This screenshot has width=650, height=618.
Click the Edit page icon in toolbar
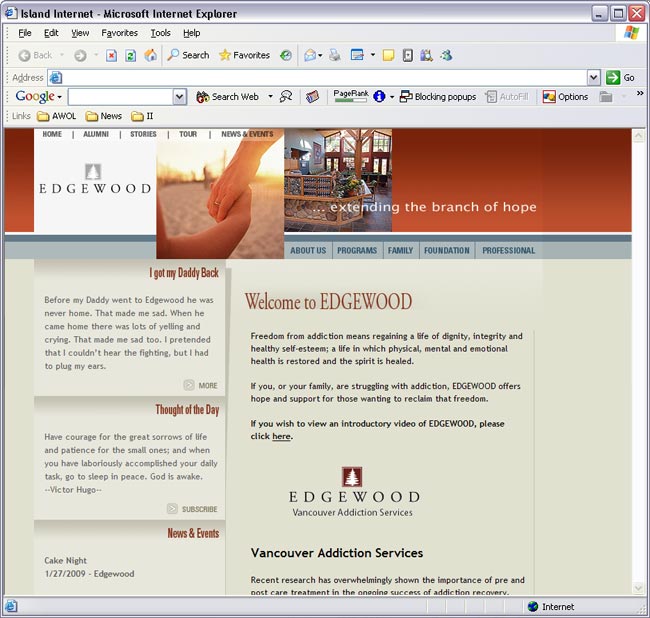click(357, 55)
